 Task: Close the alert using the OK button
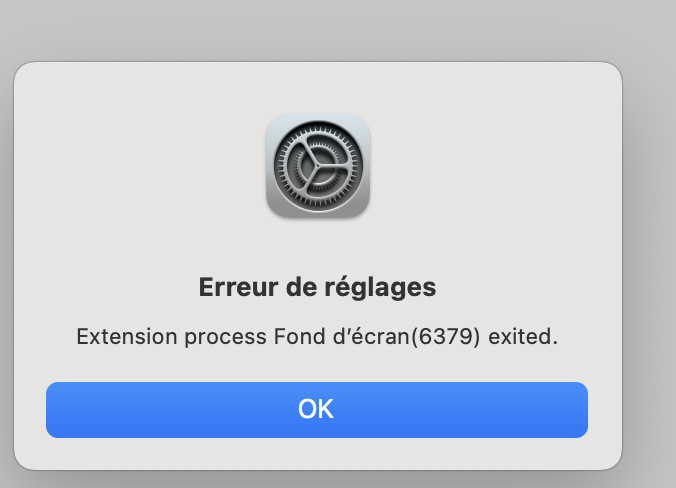point(317,410)
